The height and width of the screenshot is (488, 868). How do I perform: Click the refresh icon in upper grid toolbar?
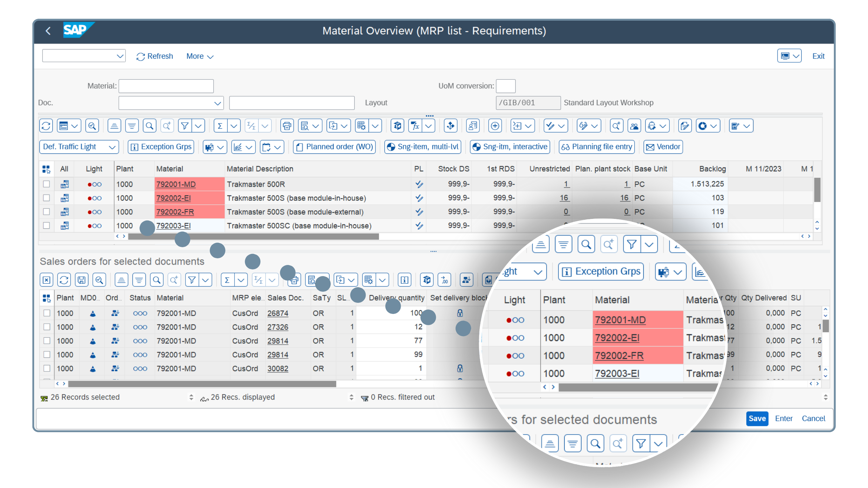pos(46,126)
